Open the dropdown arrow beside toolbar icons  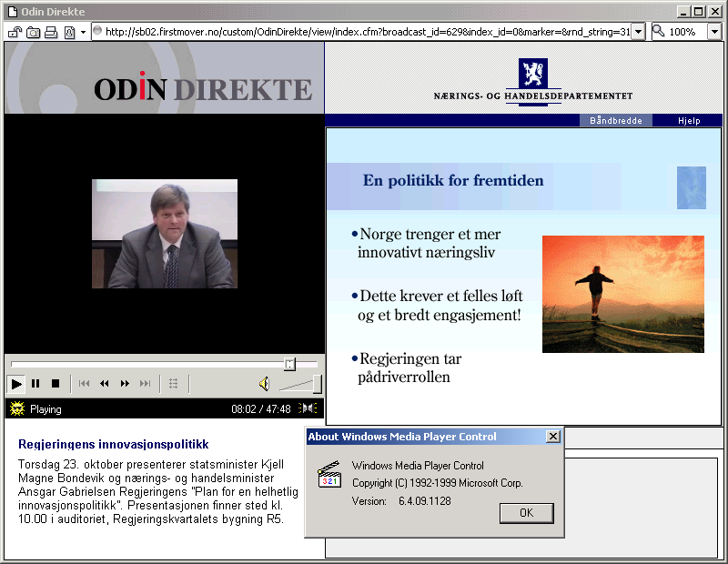(84, 32)
